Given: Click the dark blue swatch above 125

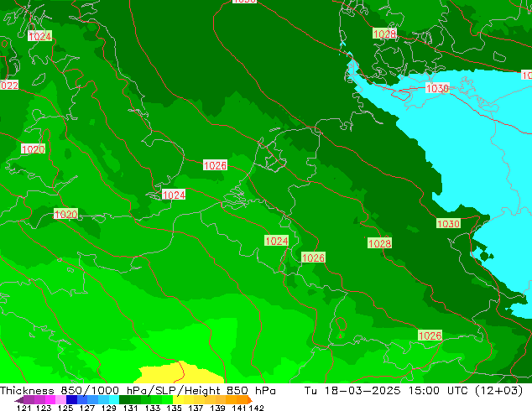Looking at the screenshot, I should click(x=71, y=400).
